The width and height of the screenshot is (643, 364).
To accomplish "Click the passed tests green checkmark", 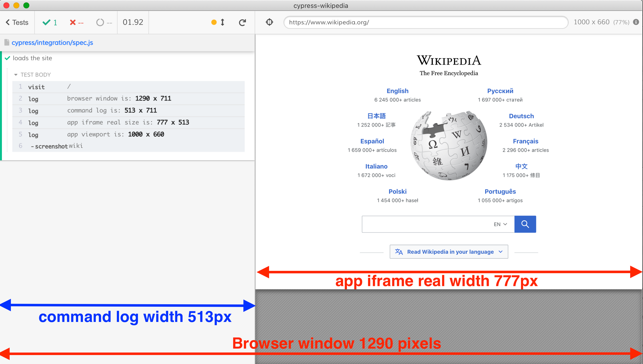I will [x=47, y=22].
